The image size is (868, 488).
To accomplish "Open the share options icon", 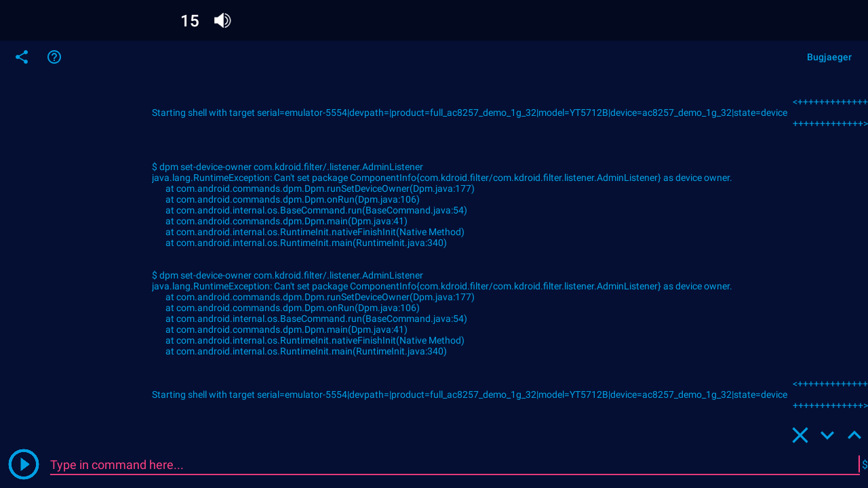I will click(22, 57).
